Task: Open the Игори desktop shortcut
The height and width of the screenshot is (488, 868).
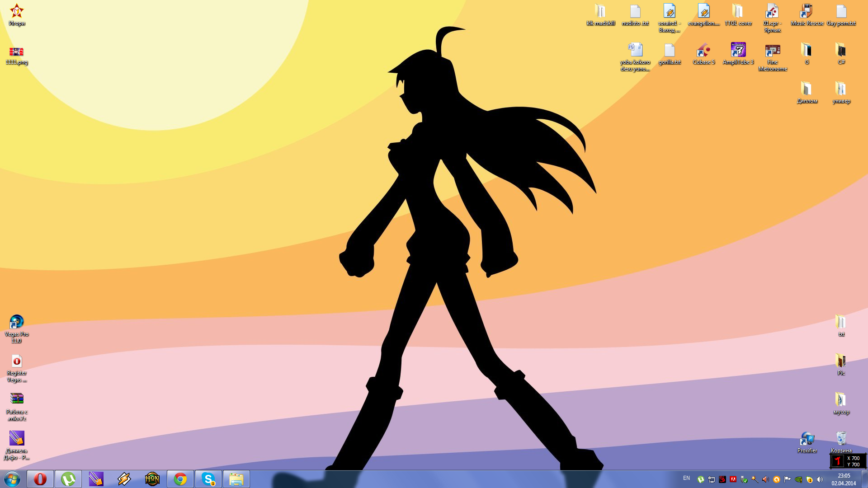Action: click(17, 15)
